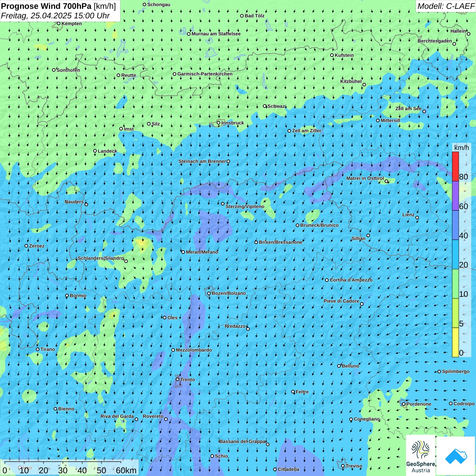476x476 pixels.
Task: Click the 'Bruneck/Brunico' label
Action: click(319, 225)
